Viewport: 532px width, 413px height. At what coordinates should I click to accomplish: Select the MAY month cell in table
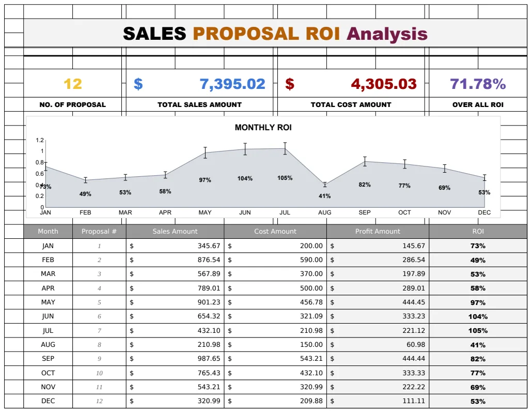(48, 302)
